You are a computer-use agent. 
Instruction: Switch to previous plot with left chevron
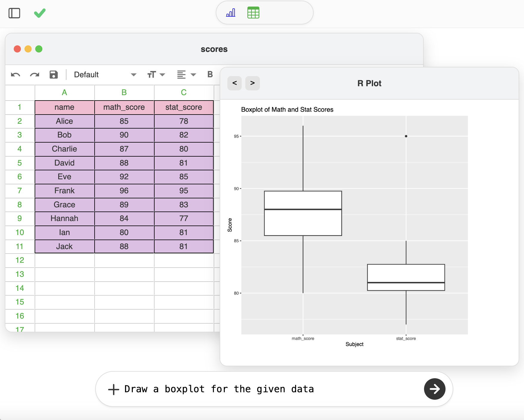(235, 83)
